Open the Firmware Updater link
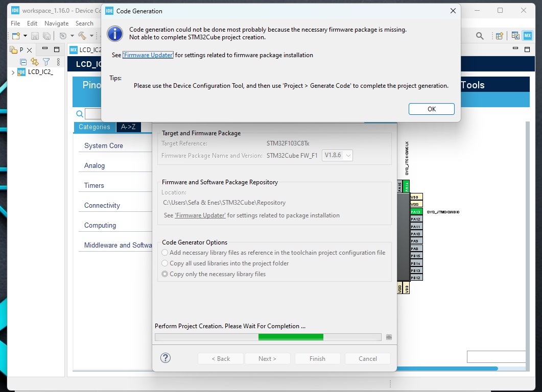The width and height of the screenshot is (542, 392). 148,55
